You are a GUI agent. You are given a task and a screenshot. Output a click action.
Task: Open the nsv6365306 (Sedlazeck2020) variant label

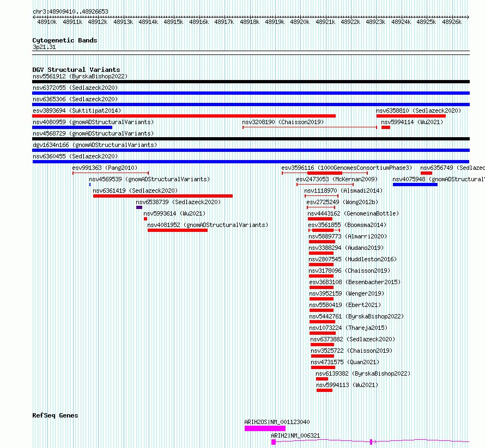[75, 99]
